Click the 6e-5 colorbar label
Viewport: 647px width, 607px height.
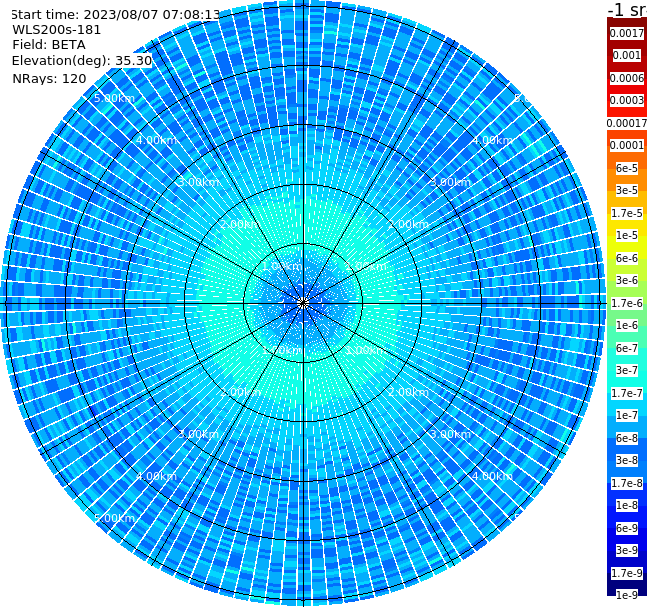[627, 168]
